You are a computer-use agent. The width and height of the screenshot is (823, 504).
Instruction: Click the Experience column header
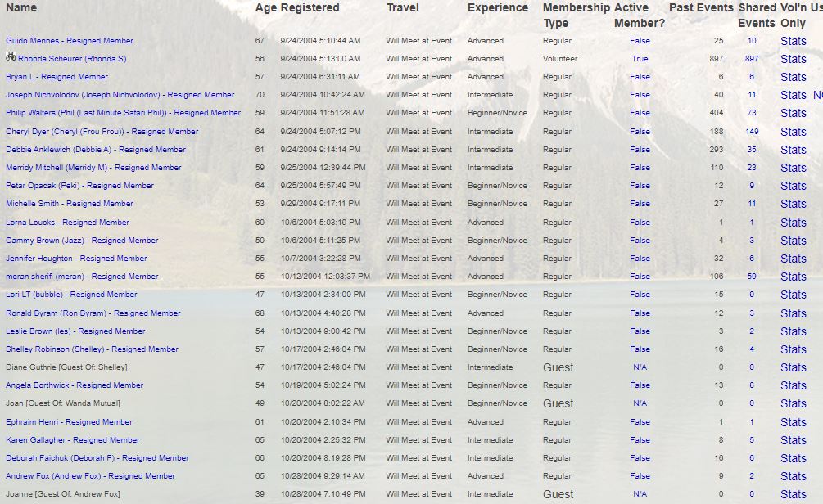(x=498, y=8)
